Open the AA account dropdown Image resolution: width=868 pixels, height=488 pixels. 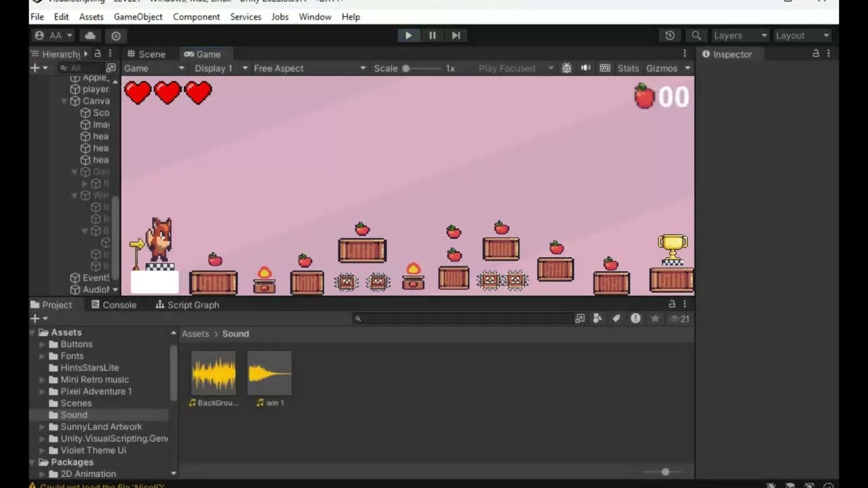[x=54, y=35]
